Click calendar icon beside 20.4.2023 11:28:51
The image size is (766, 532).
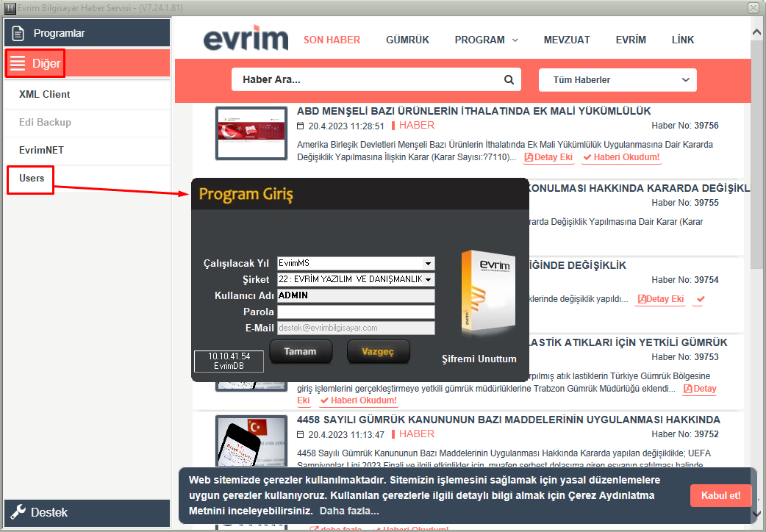click(301, 126)
